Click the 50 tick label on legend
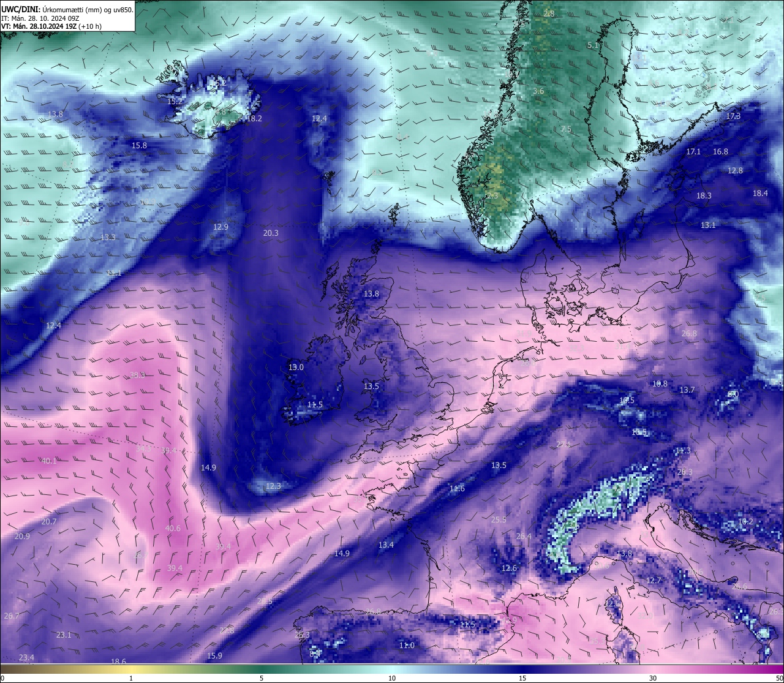The width and height of the screenshot is (784, 683). (x=779, y=677)
